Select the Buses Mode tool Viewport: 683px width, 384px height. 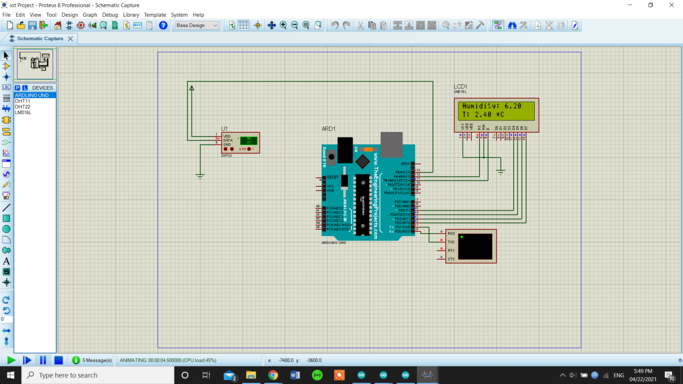pos(6,109)
